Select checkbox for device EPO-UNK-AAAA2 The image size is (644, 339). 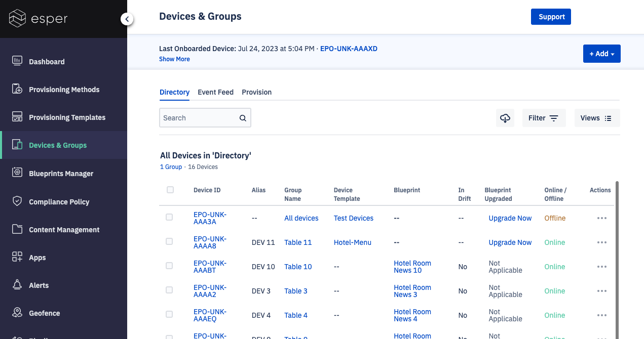tap(169, 290)
